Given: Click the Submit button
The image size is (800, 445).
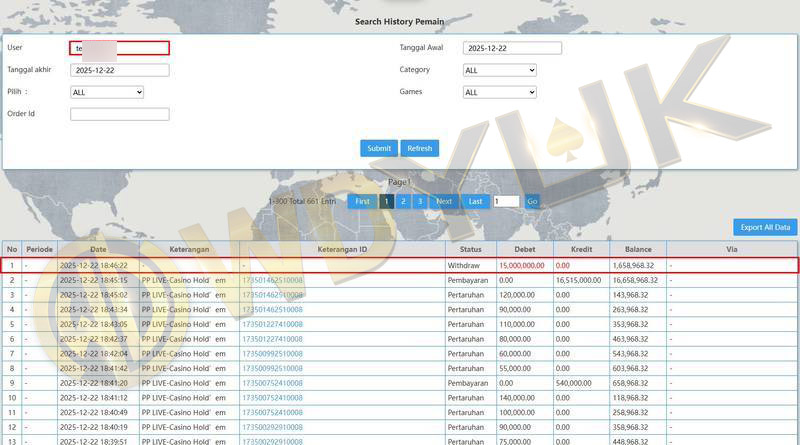Looking at the screenshot, I should click(379, 148).
